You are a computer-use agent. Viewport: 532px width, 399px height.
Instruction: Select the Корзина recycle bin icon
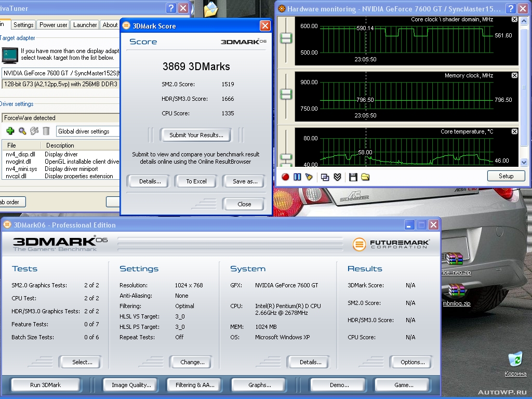click(x=515, y=364)
